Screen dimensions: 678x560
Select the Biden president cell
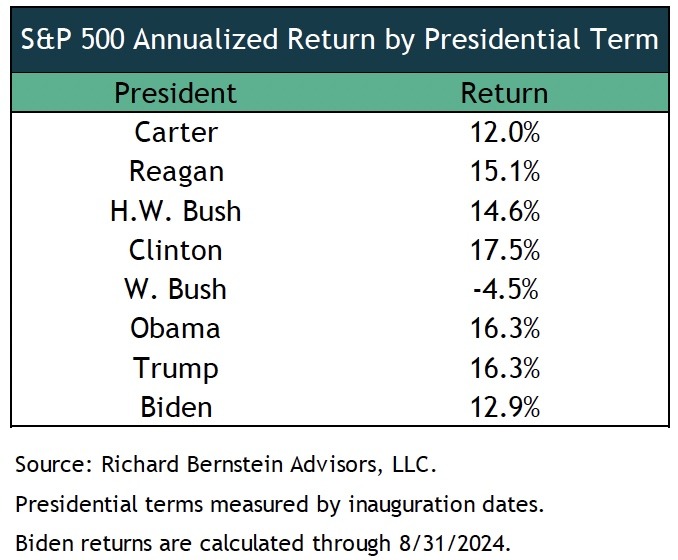pos(175,406)
